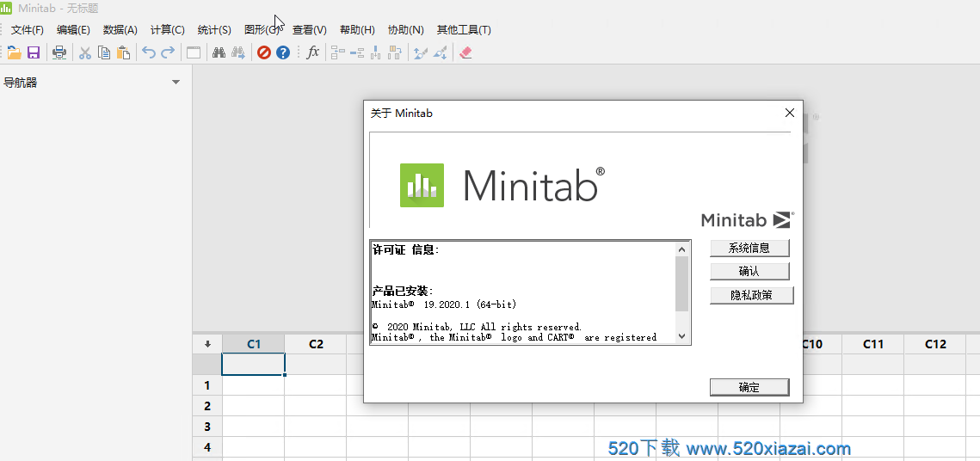Click the C1 column name cell
980x461 pixels.
[x=254, y=364]
